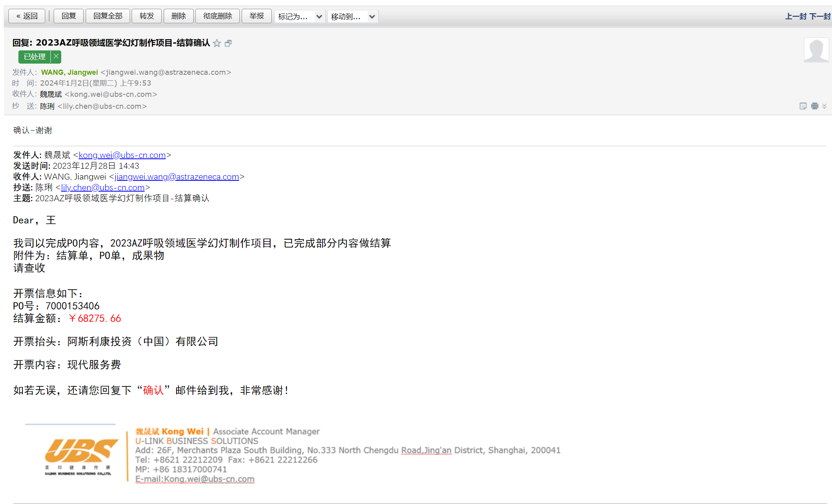
Task: Click the add note icon
Action: coord(803,106)
